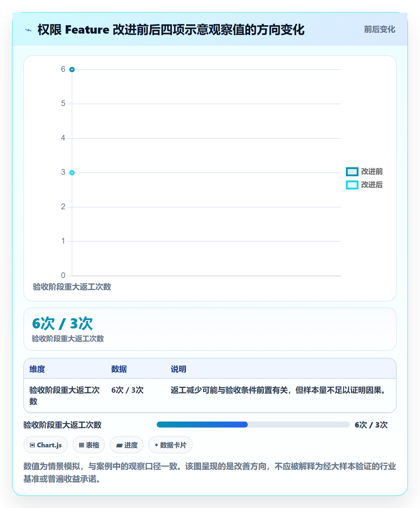Toggle the 改进前 legend entry
The image size is (420, 508).
[x=364, y=171]
